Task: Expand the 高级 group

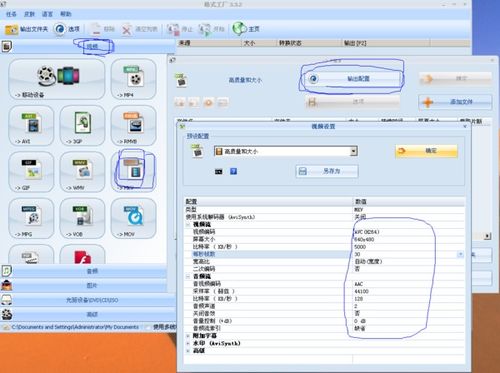Action: (188, 351)
